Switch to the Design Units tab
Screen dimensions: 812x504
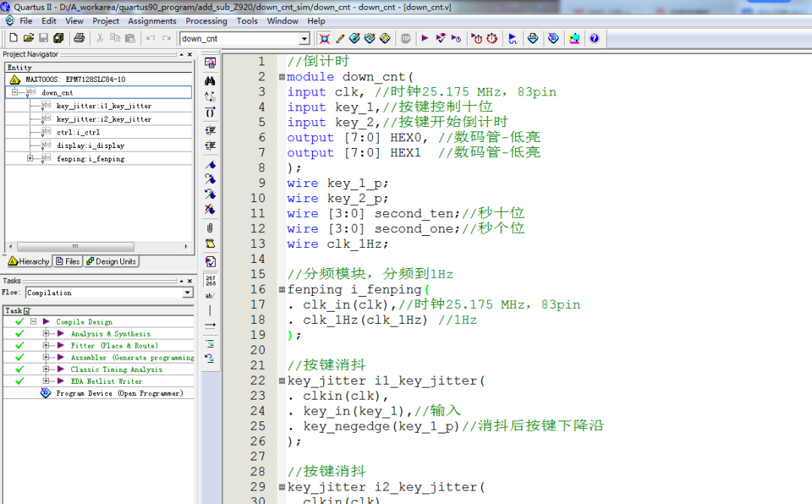coord(111,261)
